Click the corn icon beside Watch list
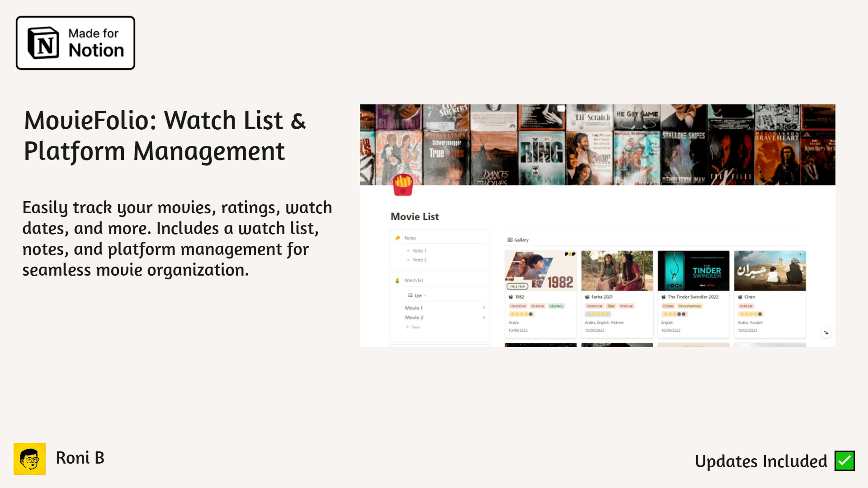This screenshot has height=488, width=868. pos(397,281)
